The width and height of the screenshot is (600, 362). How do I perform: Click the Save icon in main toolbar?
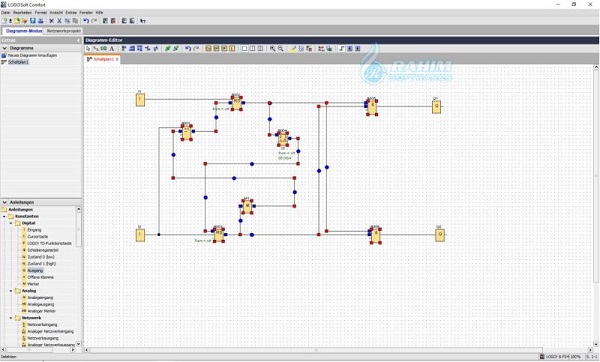[33, 21]
